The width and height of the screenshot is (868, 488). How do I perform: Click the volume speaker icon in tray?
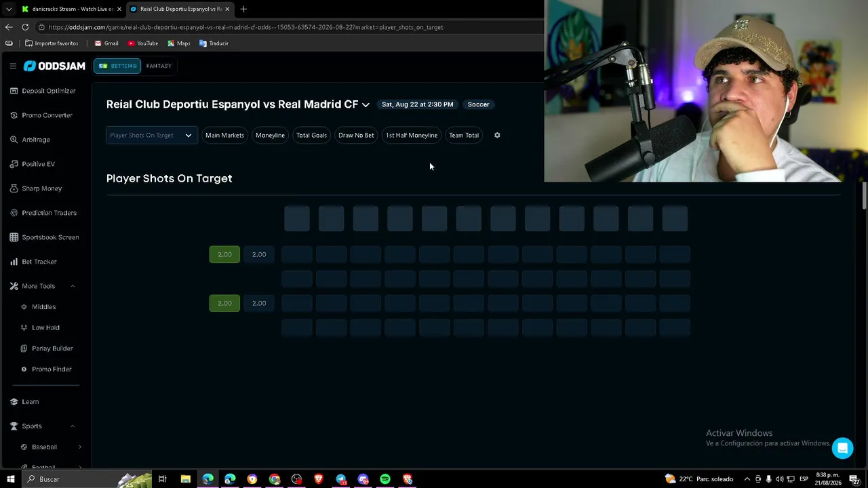[x=779, y=479]
